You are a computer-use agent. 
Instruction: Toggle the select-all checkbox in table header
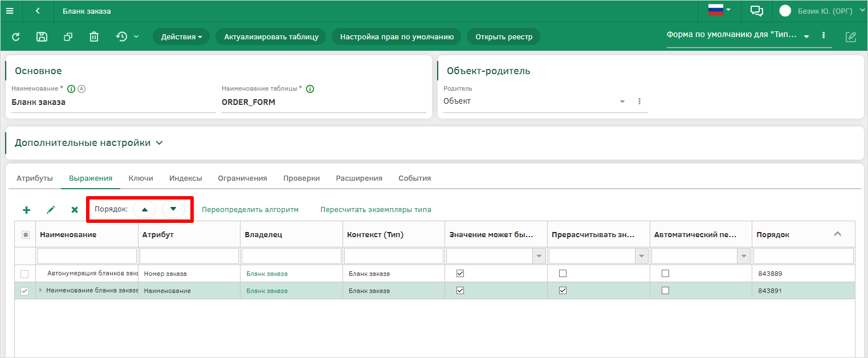click(25, 235)
